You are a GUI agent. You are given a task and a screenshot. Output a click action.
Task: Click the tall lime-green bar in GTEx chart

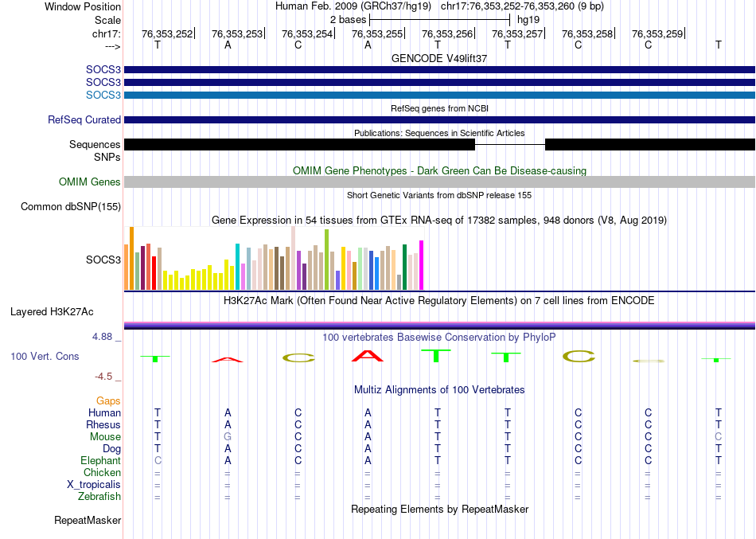[x=326, y=260]
